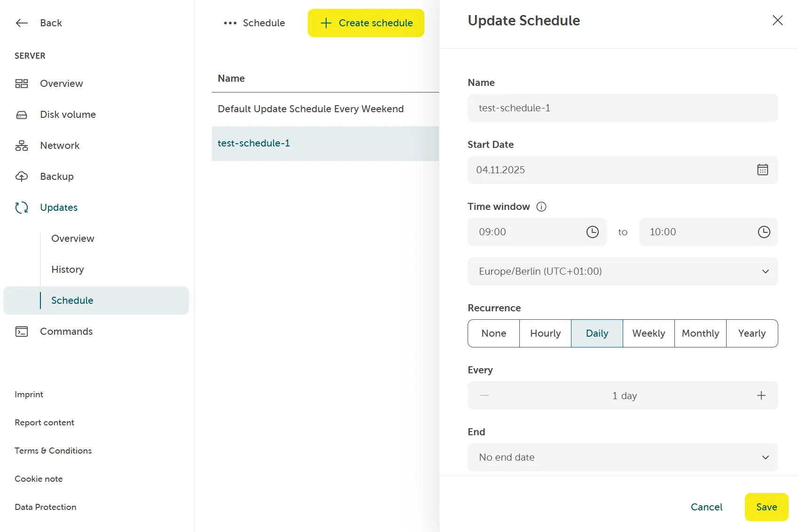
Task: Select Updates in the server sidebar
Action: pyautogui.click(x=58, y=207)
